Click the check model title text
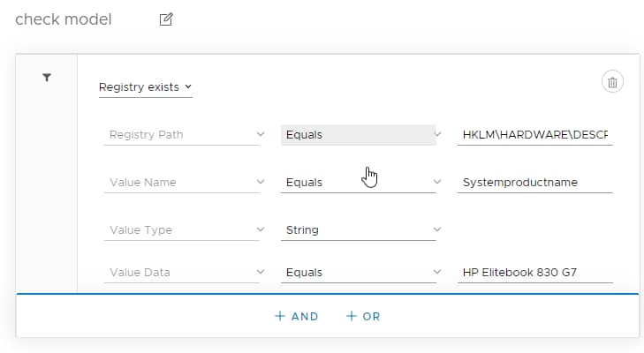 (64, 19)
